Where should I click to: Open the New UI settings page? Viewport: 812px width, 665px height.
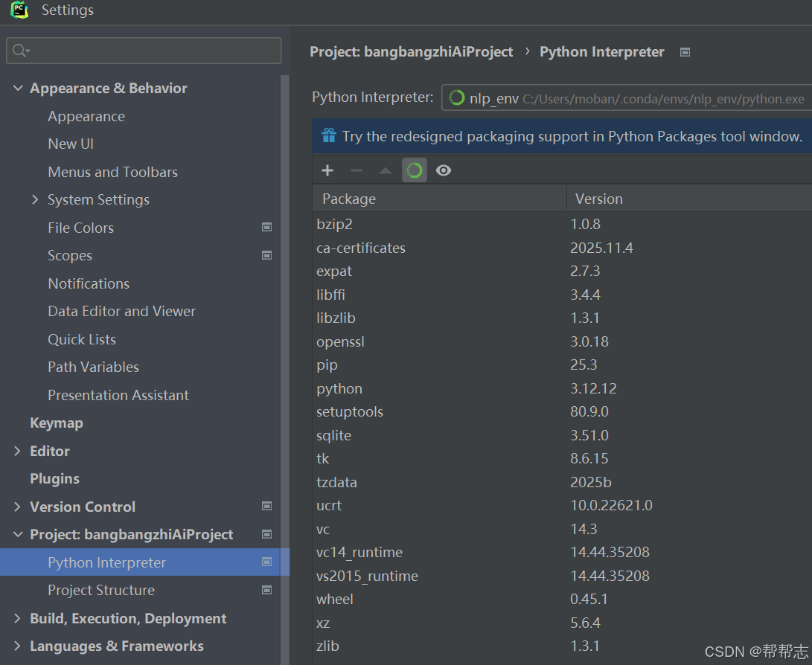click(x=71, y=144)
